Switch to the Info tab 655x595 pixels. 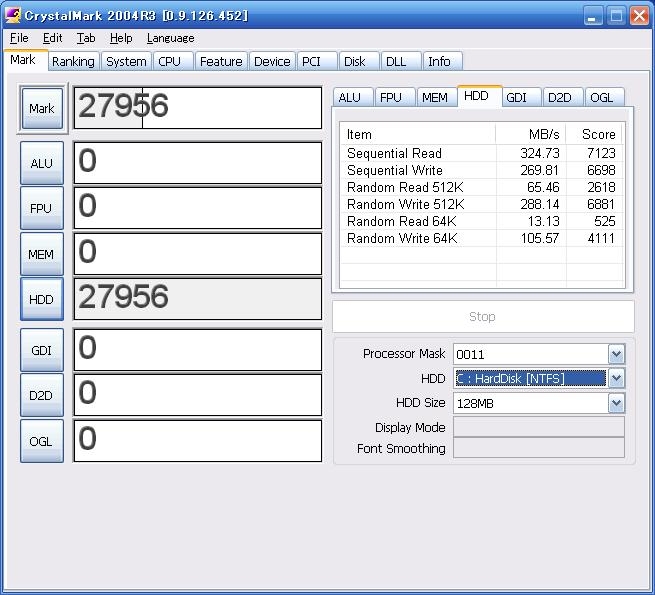[442, 61]
